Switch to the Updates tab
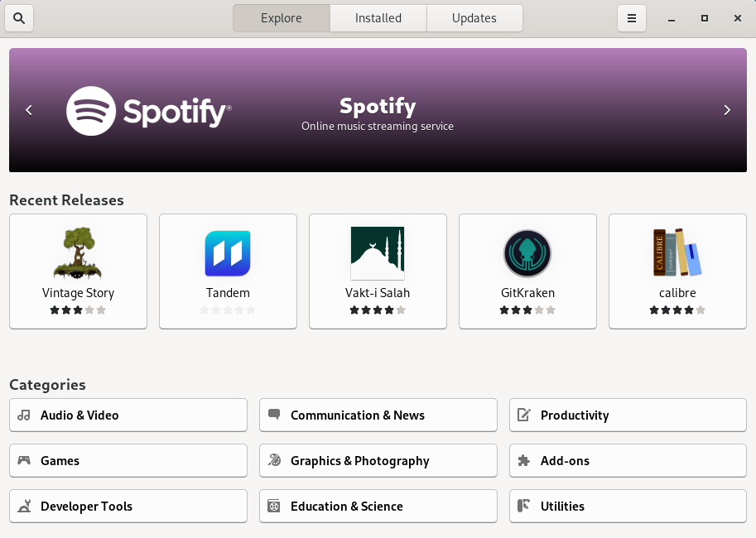The height and width of the screenshot is (538, 756). [x=474, y=18]
